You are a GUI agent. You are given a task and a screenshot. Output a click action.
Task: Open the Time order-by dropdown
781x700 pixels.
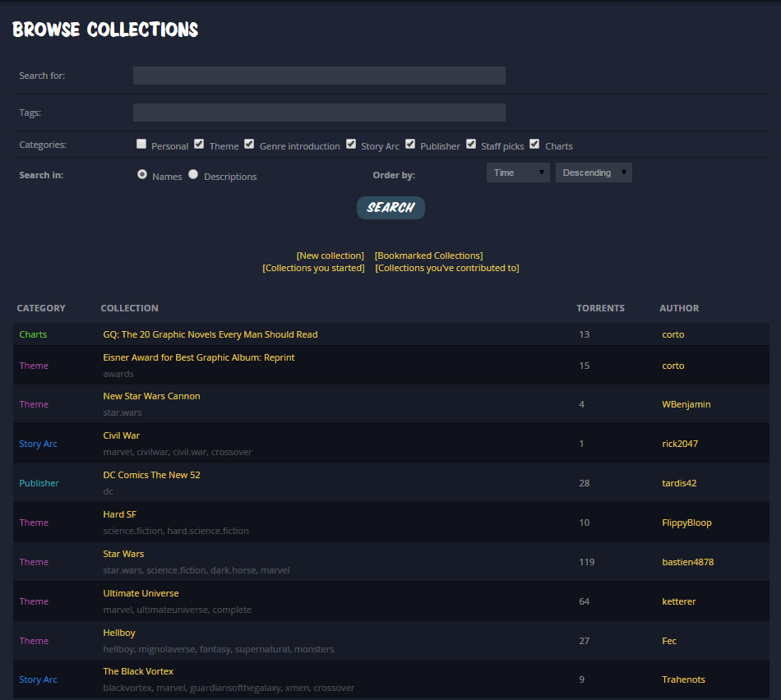(518, 173)
